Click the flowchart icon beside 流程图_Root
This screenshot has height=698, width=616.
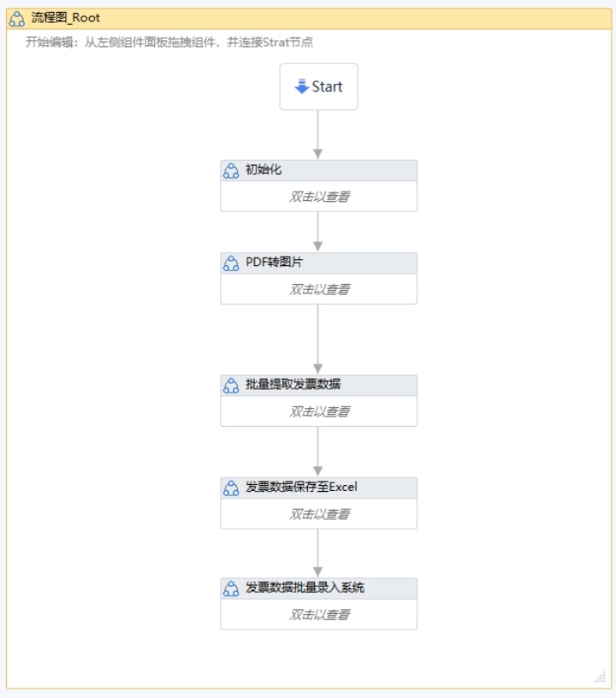[x=17, y=19]
